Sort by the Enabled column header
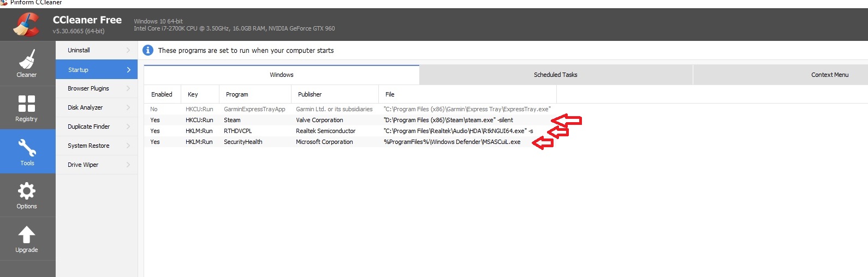 point(162,94)
